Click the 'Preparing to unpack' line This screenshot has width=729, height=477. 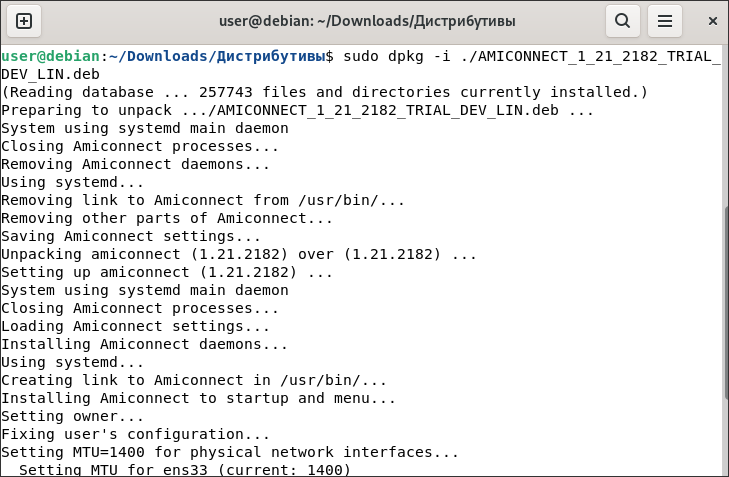[x=298, y=110]
